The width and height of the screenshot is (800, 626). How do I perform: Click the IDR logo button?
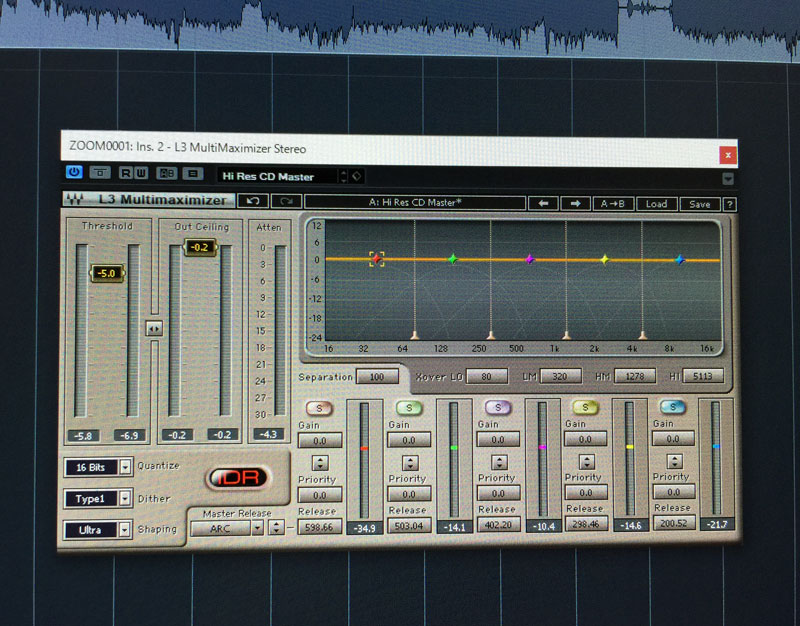(x=239, y=478)
